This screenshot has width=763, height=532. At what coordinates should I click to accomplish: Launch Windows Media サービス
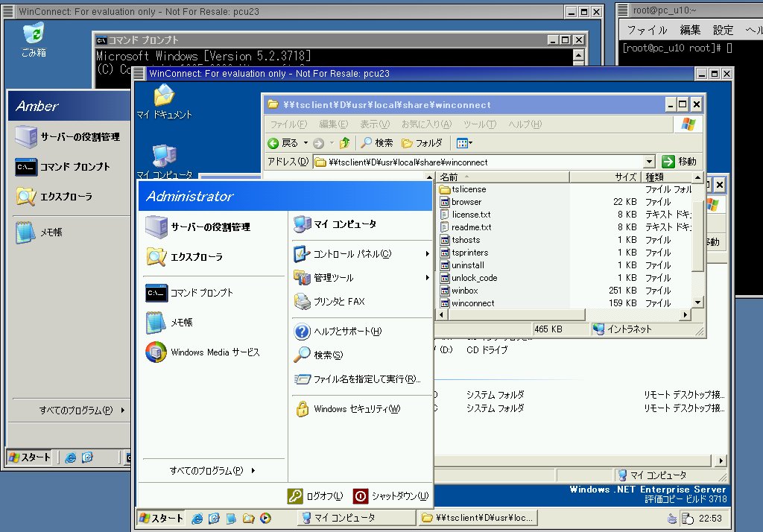[203, 352]
